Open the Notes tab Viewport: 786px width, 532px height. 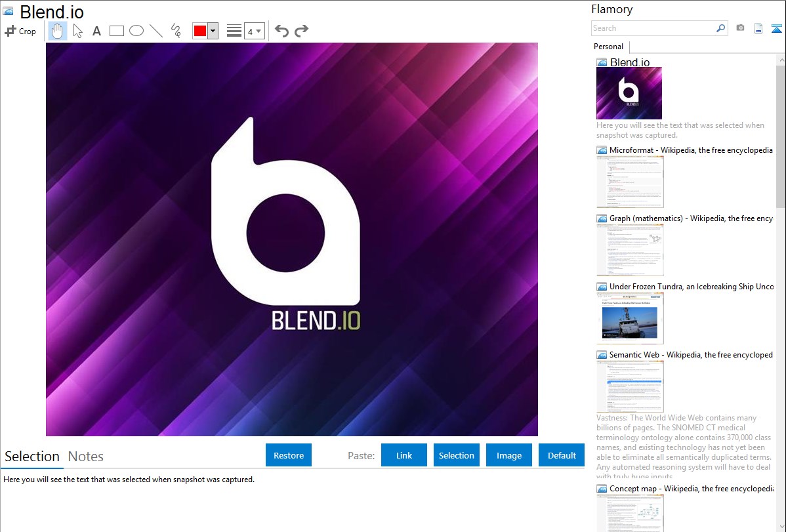(86, 457)
